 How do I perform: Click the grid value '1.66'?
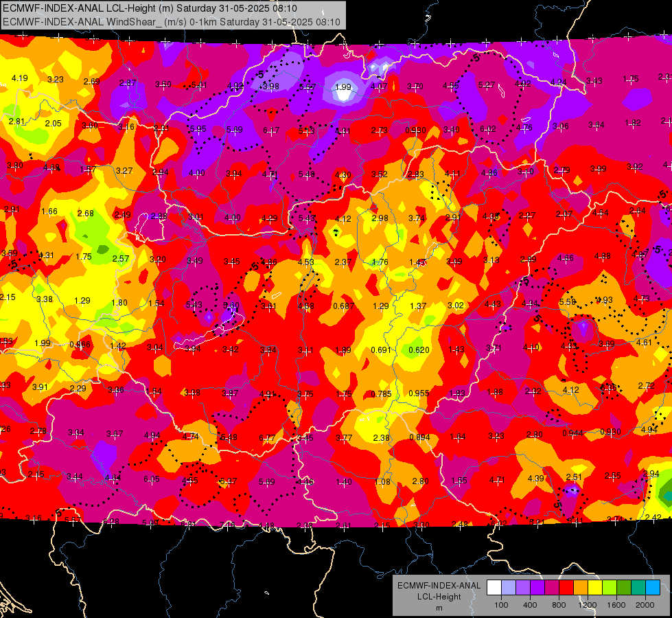[49, 211]
